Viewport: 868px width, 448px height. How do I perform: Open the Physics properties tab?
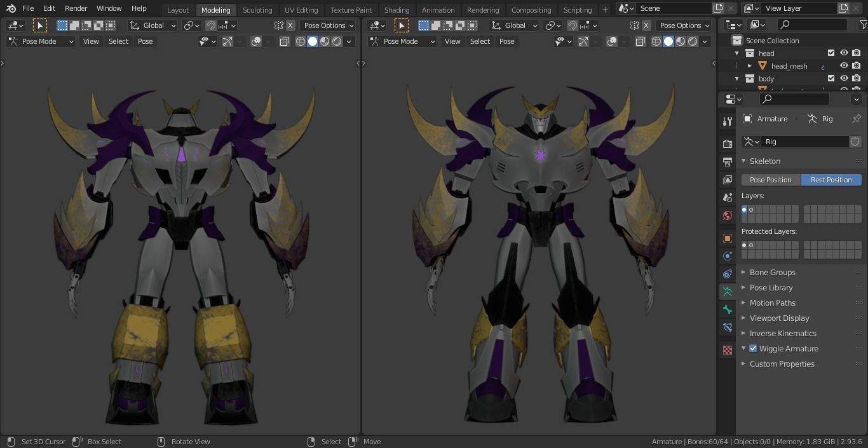(728, 256)
